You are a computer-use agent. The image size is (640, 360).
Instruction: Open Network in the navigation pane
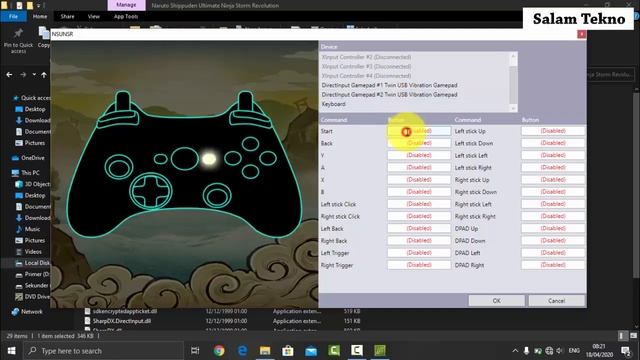coord(27,311)
